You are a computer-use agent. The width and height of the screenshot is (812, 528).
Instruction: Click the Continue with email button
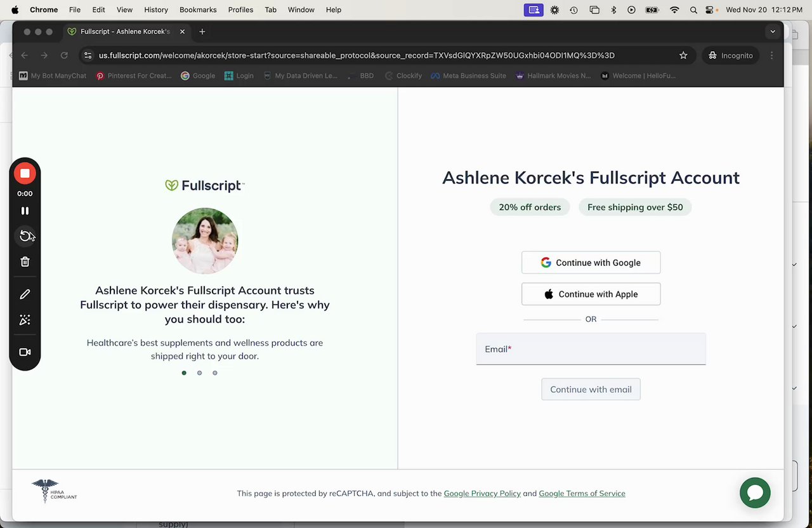[591, 390]
